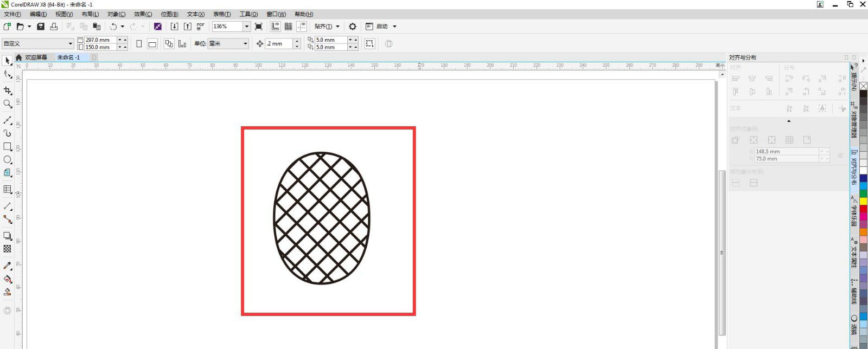Expand the 自定义 page size dropdown
This screenshot has width=868, height=349.
coord(70,44)
